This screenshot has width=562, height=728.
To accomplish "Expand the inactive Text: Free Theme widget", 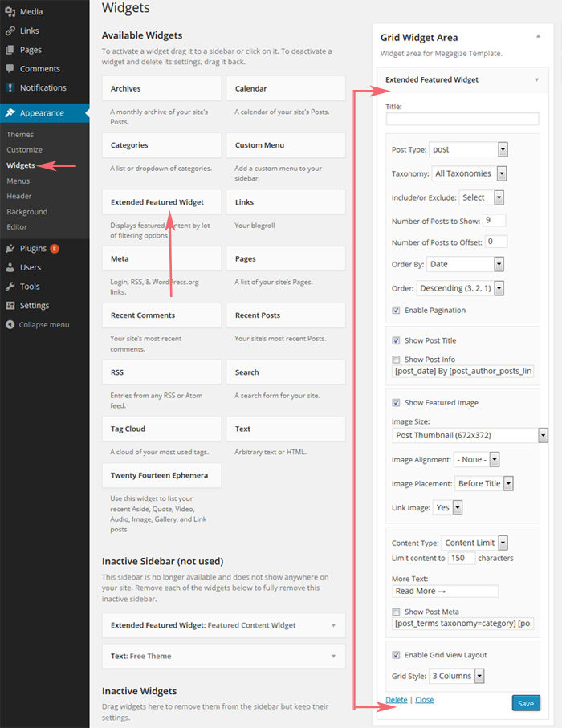I will pyautogui.click(x=333, y=656).
